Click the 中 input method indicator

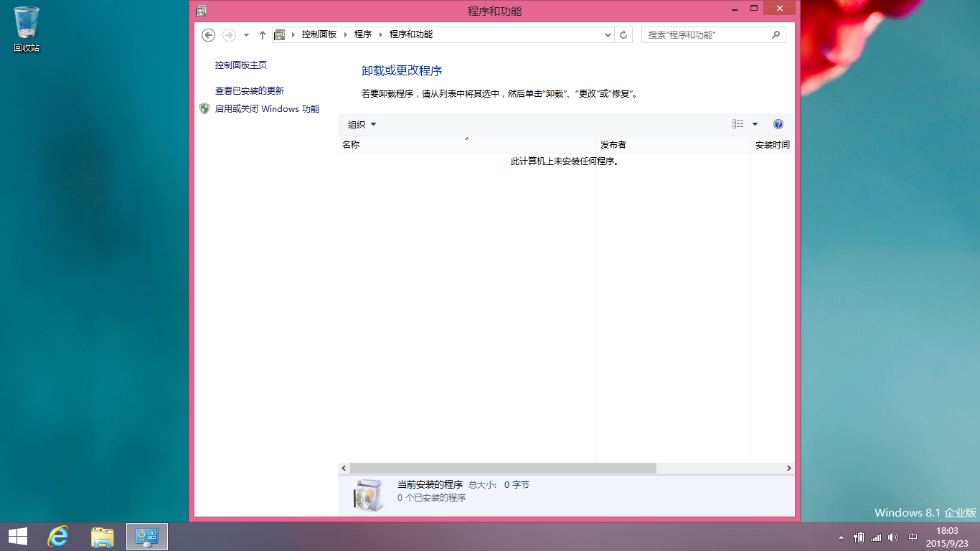coord(913,537)
